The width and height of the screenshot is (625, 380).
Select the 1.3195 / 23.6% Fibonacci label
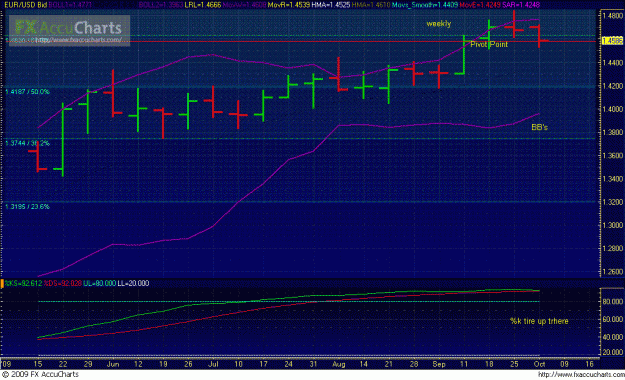(x=28, y=207)
